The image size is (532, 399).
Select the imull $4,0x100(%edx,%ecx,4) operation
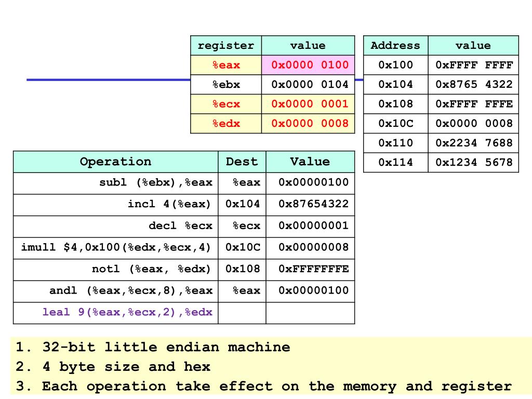116,248
